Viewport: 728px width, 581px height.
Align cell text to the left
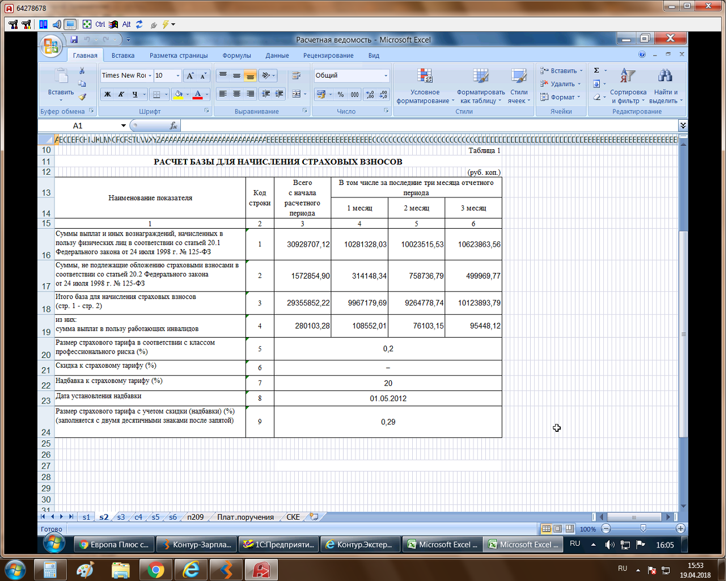223,94
